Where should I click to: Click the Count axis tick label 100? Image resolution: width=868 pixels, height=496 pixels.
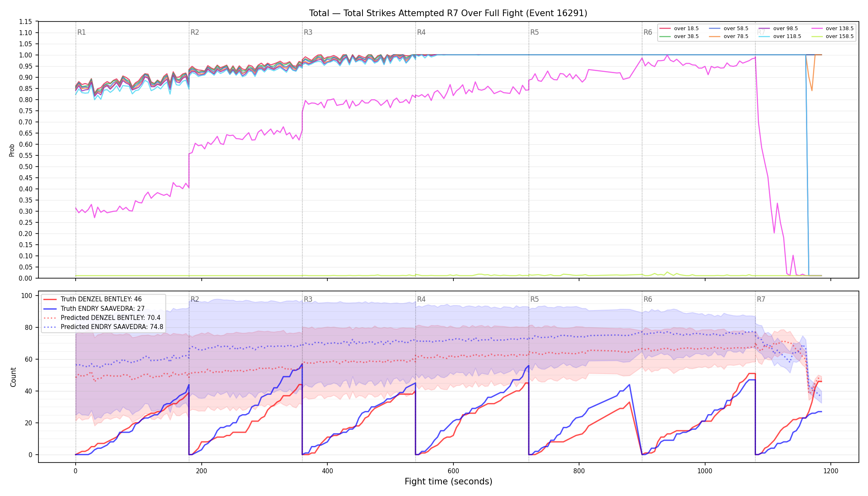click(x=27, y=296)
